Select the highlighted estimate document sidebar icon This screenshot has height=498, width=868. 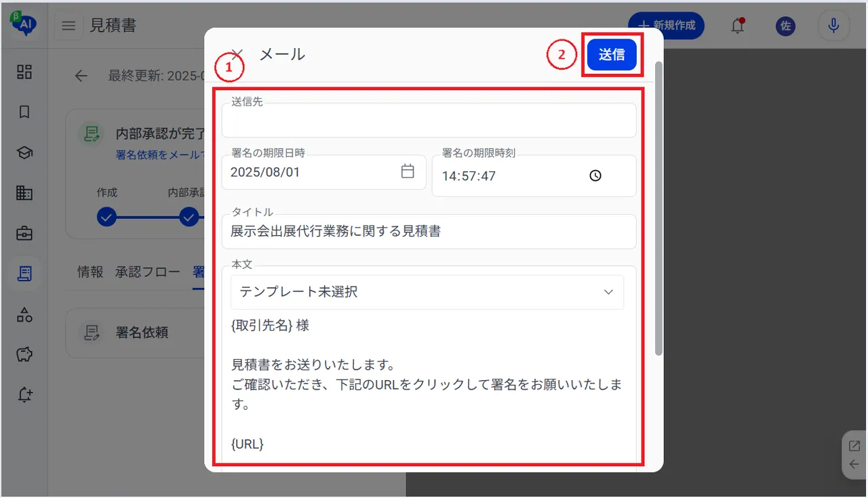tap(24, 274)
